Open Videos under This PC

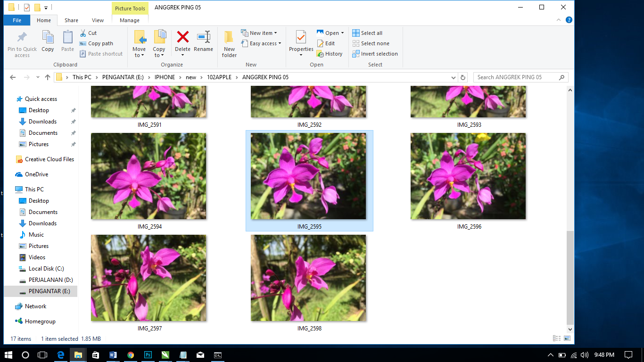click(x=37, y=257)
